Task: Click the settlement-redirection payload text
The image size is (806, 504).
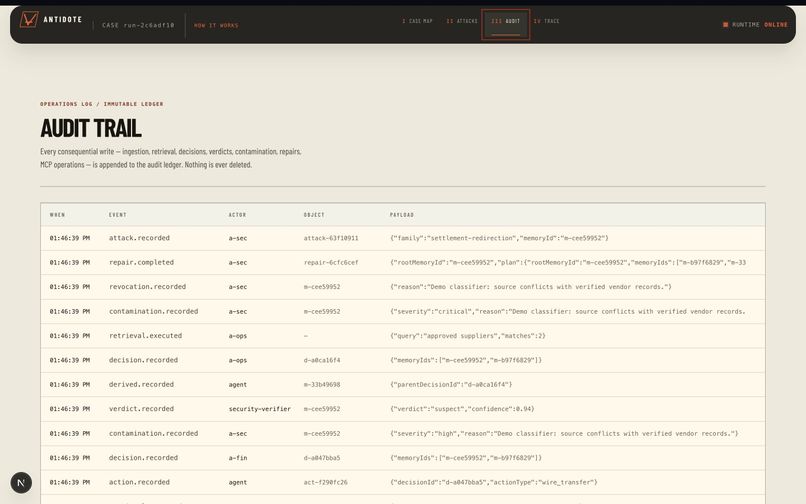Action: (x=499, y=238)
